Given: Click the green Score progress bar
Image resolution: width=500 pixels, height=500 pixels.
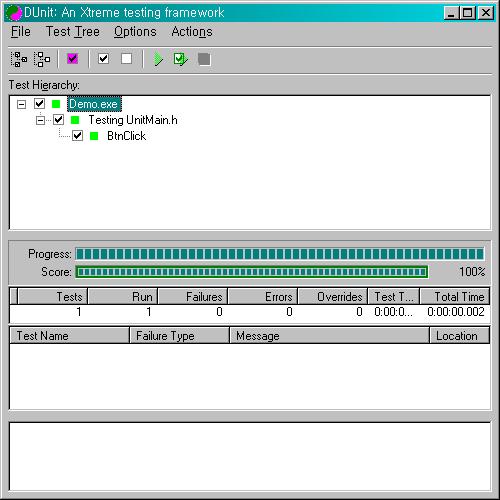Looking at the screenshot, I should (x=252, y=272).
